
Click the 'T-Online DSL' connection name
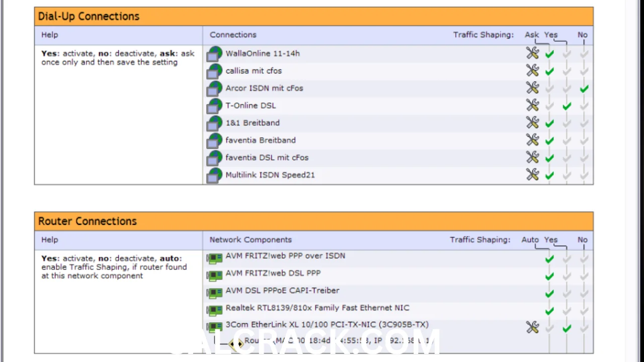click(251, 106)
